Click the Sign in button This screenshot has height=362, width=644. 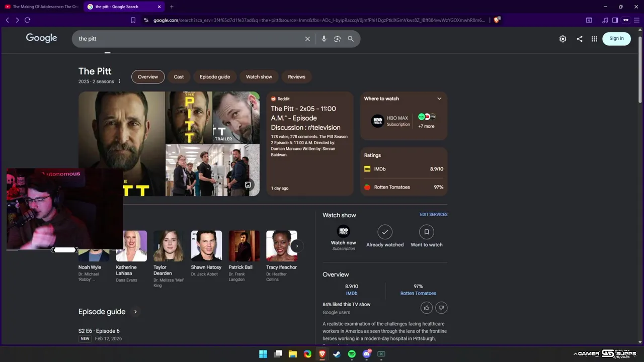coord(616,39)
